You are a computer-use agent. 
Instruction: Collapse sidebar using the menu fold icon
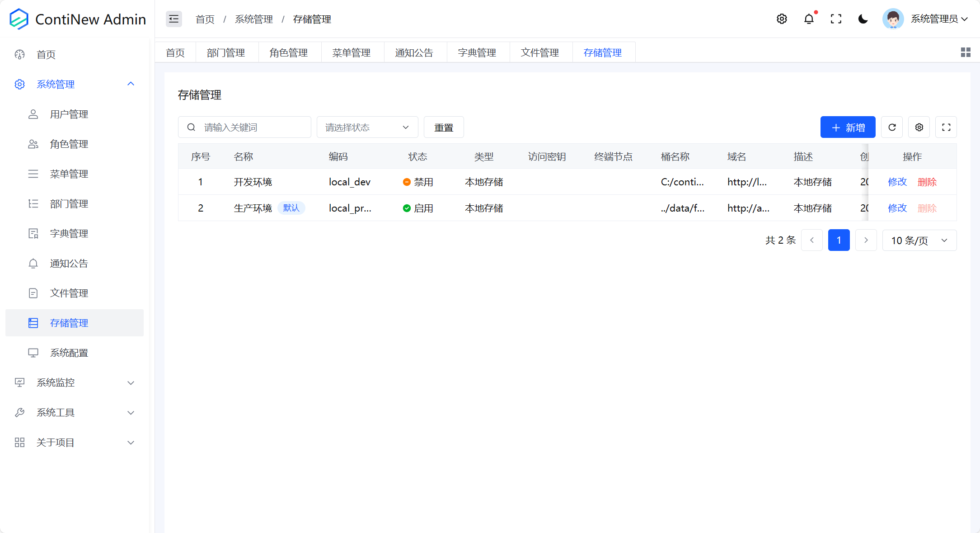pyautogui.click(x=173, y=19)
